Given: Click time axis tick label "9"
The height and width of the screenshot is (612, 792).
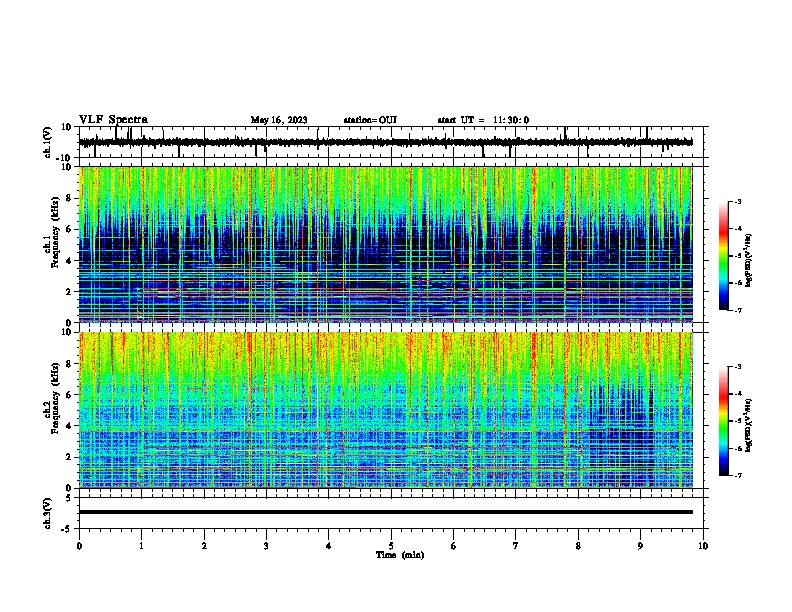Looking at the screenshot, I should [640, 546].
